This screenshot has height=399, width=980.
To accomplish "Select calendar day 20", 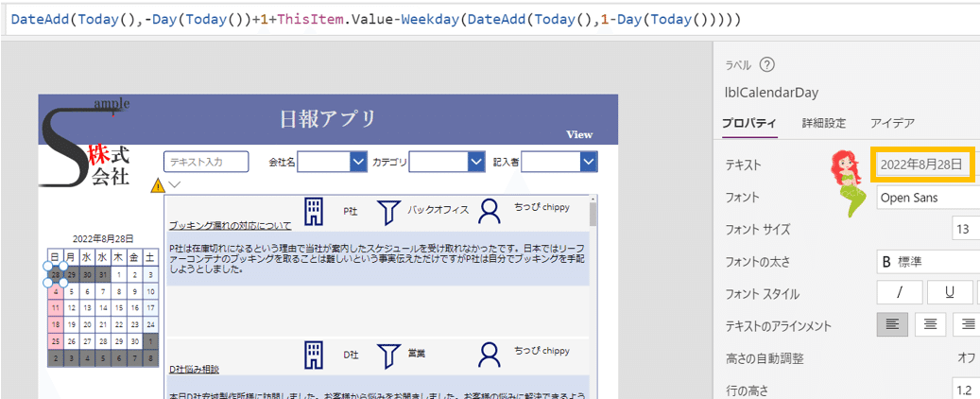I will 88,325.
